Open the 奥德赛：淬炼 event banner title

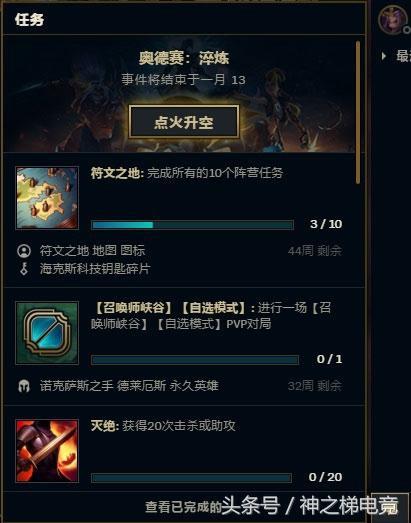tap(184, 58)
